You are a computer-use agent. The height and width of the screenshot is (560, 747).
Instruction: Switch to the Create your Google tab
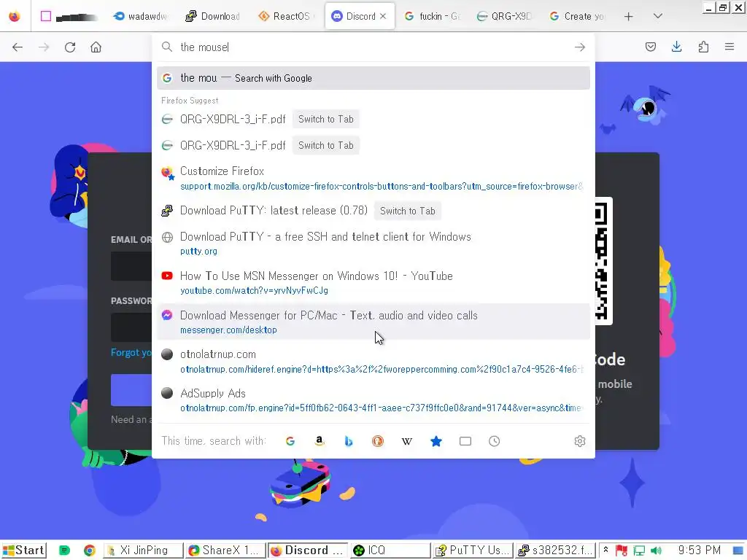tap(577, 16)
